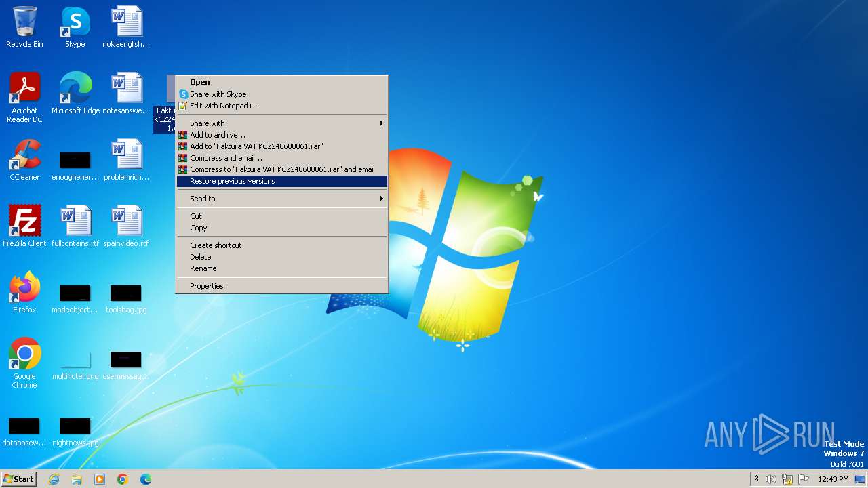Choose Delete in the context menu
The width and height of the screenshot is (868, 488).
(x=282, y=257)
